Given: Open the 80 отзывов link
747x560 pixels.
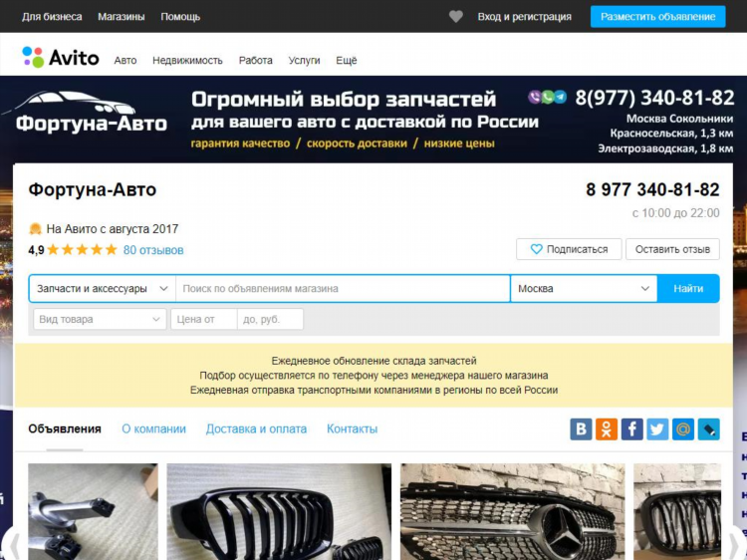Looking at the screenshot, I should 153,250.
